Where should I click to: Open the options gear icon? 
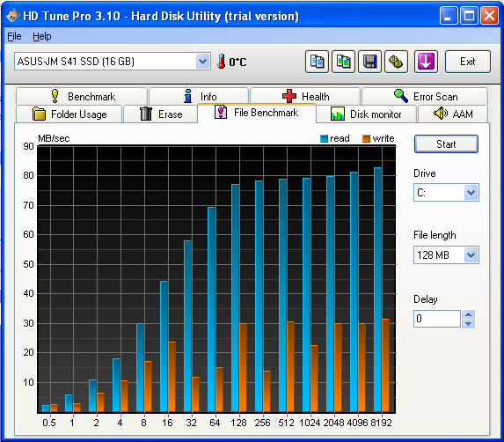[396, 62]
